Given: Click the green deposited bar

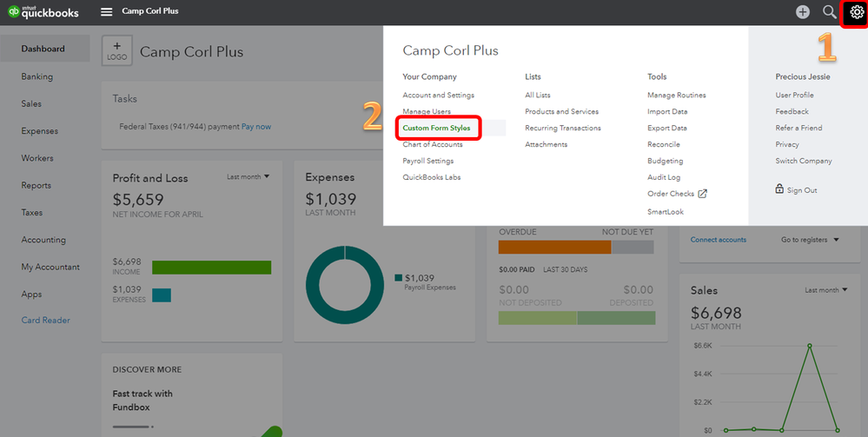Looking at the screenshot, I should coord(615,318).
